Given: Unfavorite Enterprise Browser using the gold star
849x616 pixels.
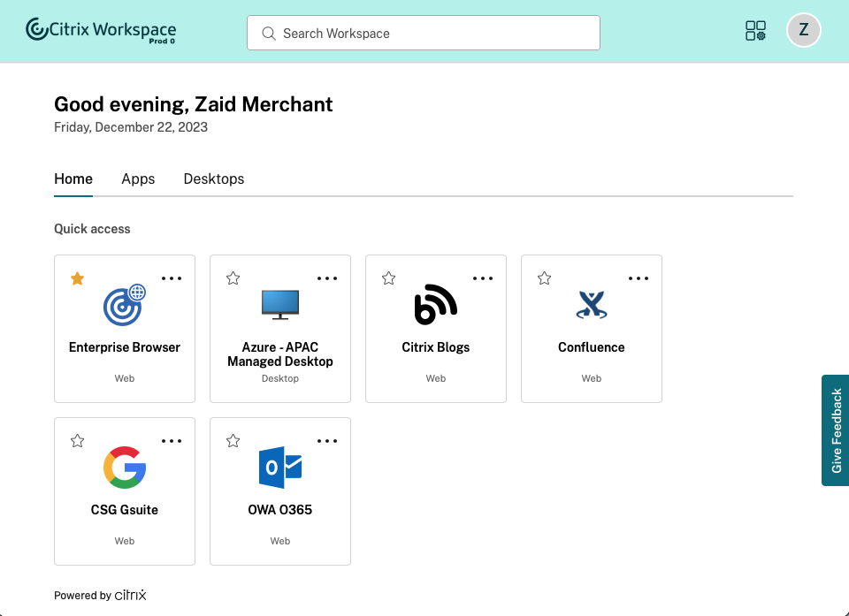Looking at the screenshot, I should 78,278.
